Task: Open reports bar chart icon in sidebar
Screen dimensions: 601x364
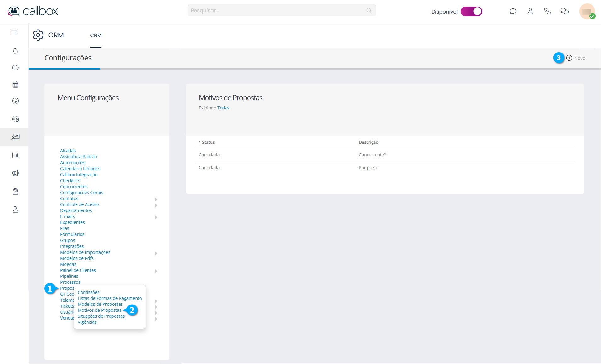Action: 15,155
